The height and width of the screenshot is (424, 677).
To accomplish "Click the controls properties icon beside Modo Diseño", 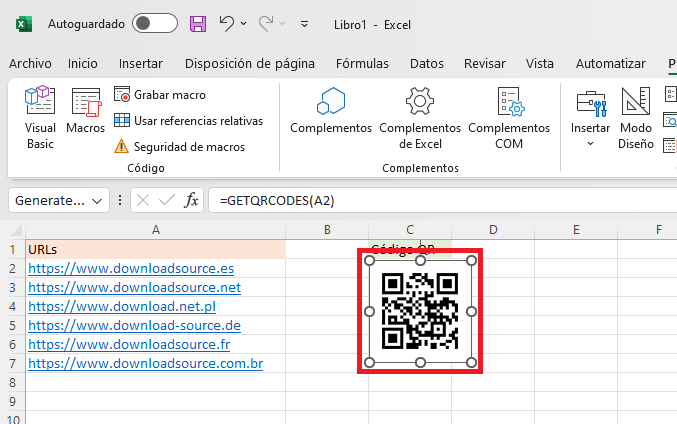I will point(670,94).
